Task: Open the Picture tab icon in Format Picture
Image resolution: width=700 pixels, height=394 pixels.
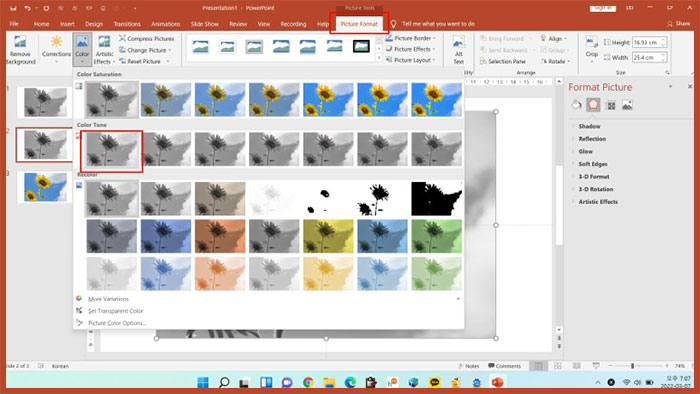Action: tap(627, 105)
